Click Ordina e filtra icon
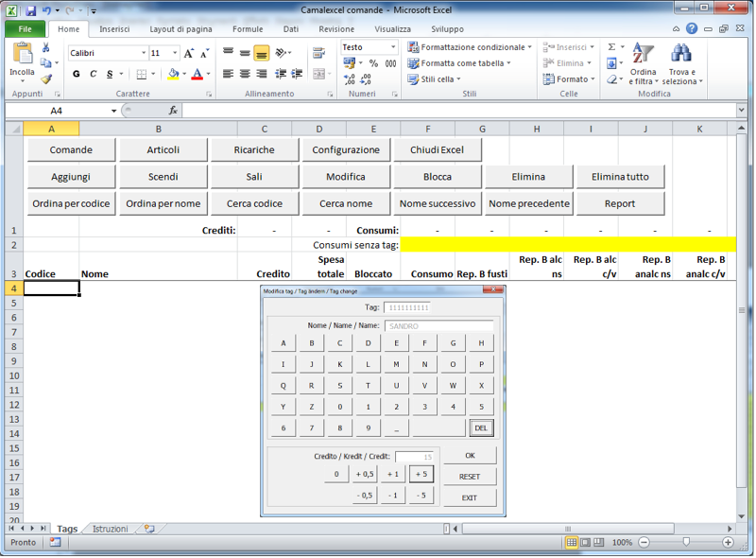Viewport: 756px width, 558px height. coord(643,54)
